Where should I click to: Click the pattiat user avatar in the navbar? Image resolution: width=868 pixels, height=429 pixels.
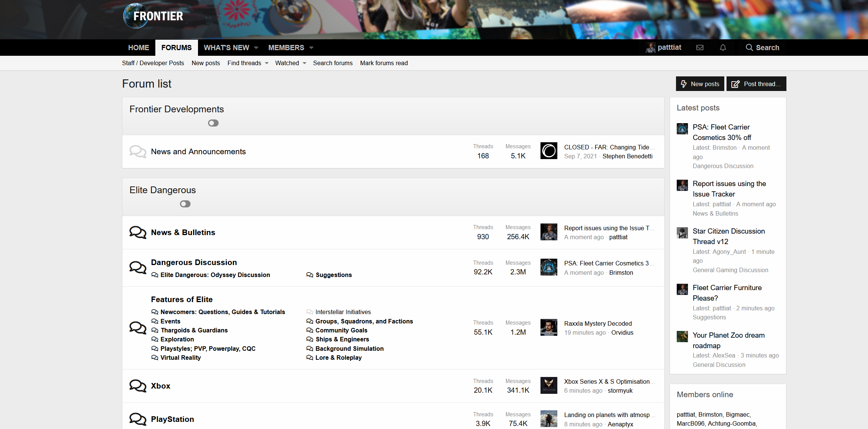click(x=651, y=48)
